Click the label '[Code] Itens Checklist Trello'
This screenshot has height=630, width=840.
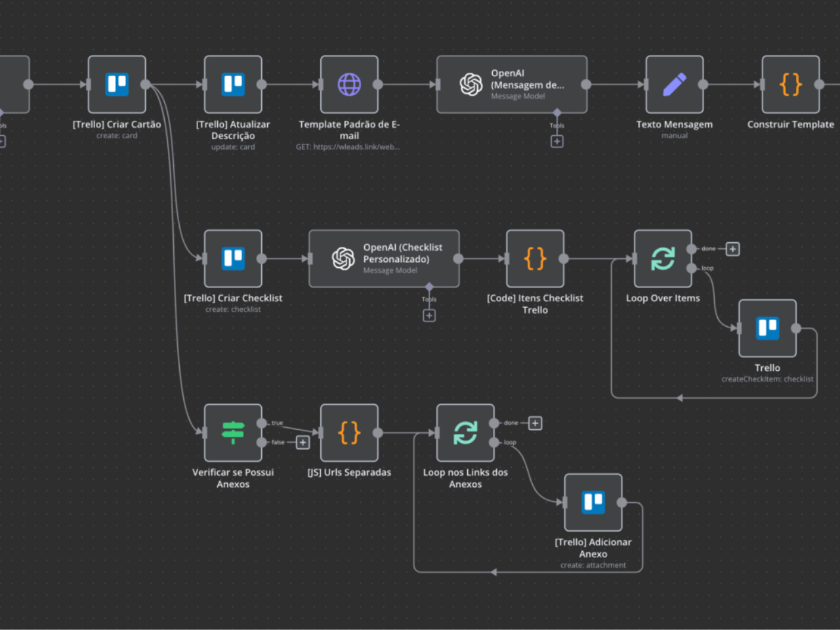535,304
